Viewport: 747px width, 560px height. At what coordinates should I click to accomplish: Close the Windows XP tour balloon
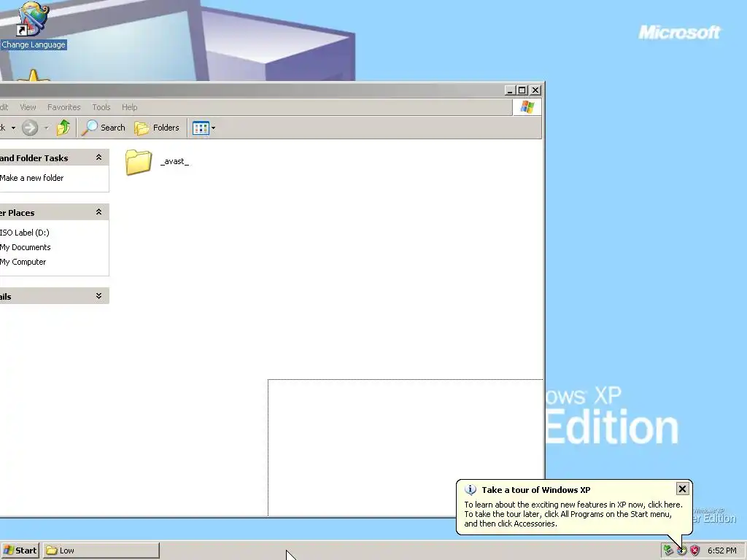[682, 489]
